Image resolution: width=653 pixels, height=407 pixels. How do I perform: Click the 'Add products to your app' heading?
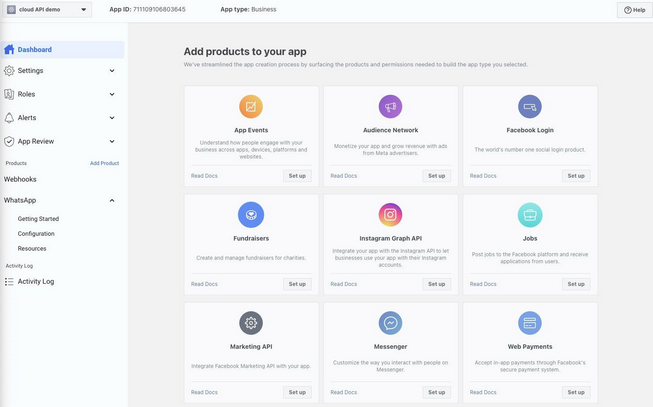coord(245,52)
